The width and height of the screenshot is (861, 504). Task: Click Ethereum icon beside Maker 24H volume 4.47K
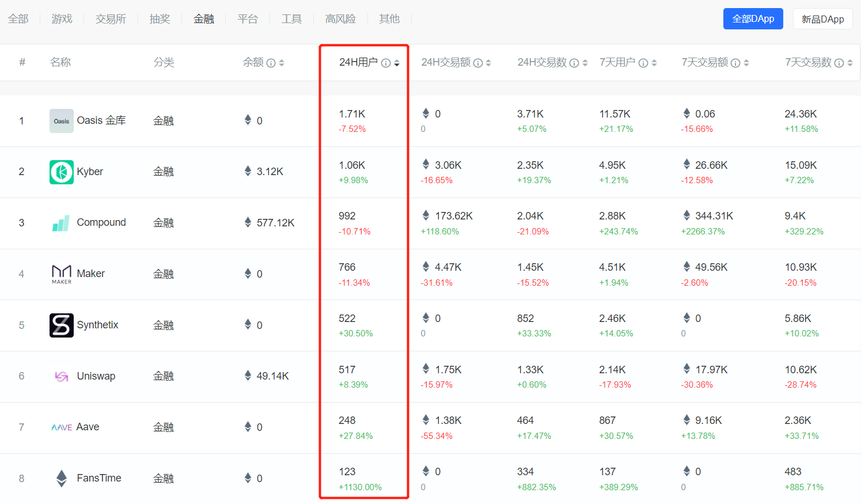pyautogui.click(x=426, y=267)
